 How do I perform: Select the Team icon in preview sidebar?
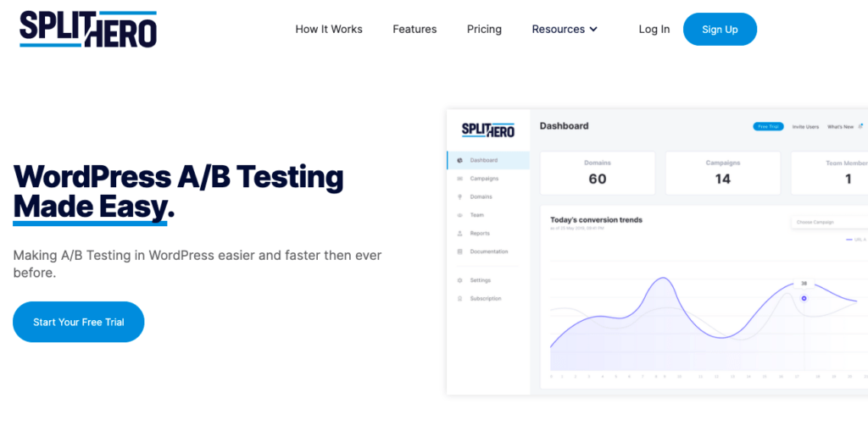[x=459, y=215]
